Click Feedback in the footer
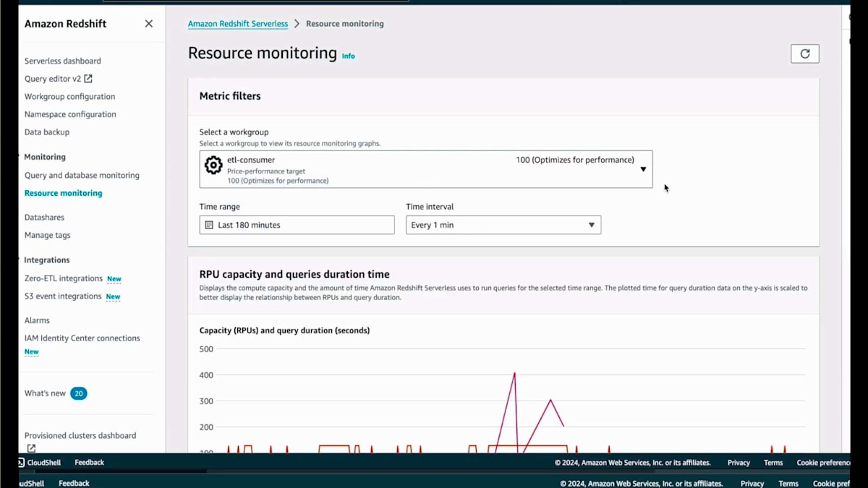This screenshot has width=868, height=488. pyautogui.click(x=89, y=463)
